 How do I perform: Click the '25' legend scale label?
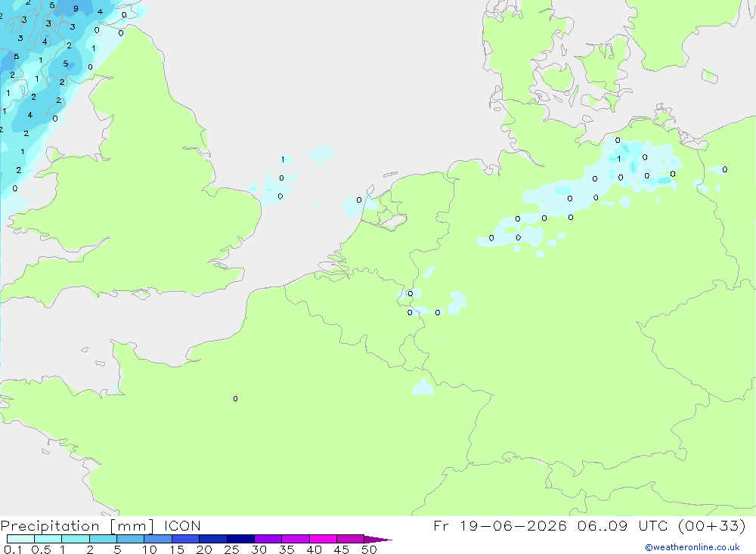(231, 549)
